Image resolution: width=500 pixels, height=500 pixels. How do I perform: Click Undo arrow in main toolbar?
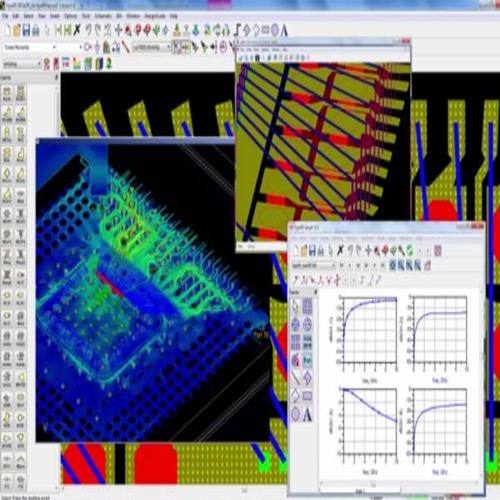pos(88,30)
